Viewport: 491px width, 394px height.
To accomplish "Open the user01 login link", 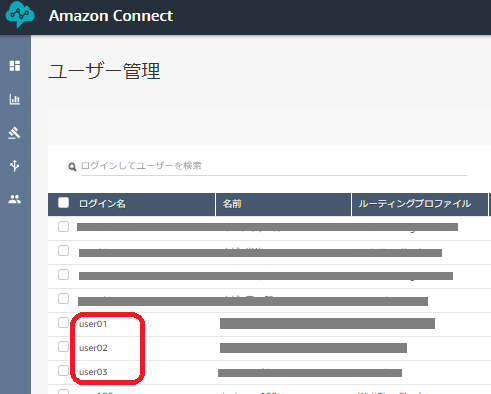I will (x=93, y=324).
